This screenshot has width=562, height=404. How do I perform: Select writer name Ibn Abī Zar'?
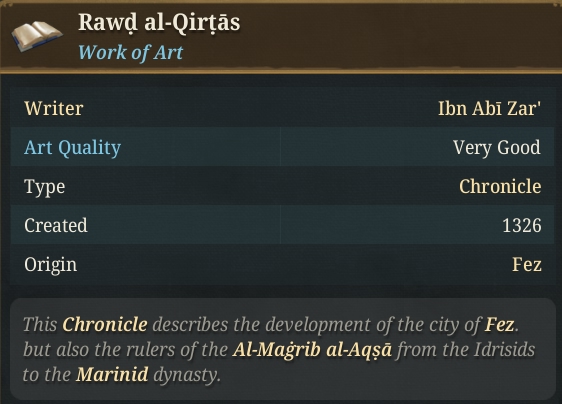[489, 109]
